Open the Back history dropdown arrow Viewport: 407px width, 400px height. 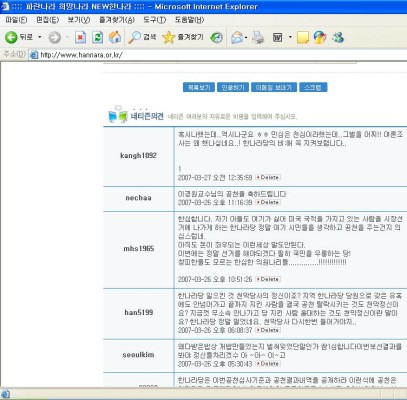pyautogui.click(x=40, y=37)
